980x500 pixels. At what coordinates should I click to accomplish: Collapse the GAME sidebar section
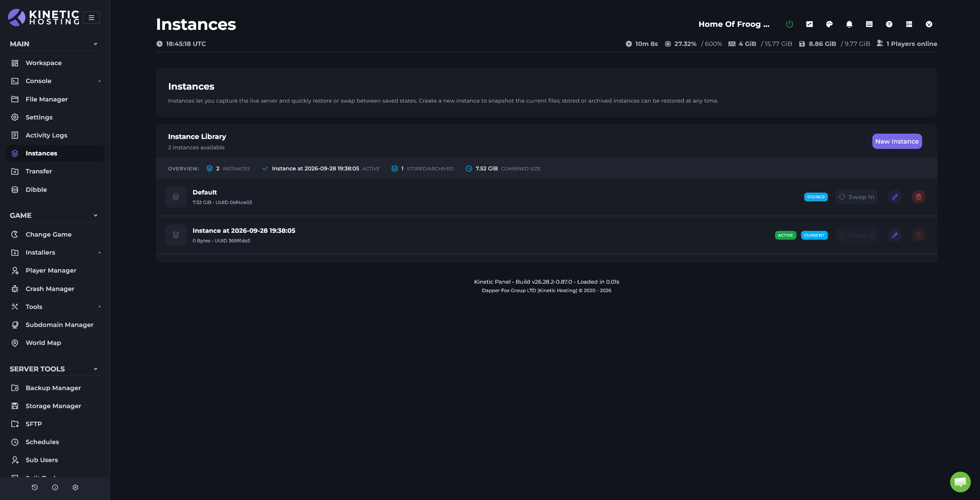tap(95, 216)
